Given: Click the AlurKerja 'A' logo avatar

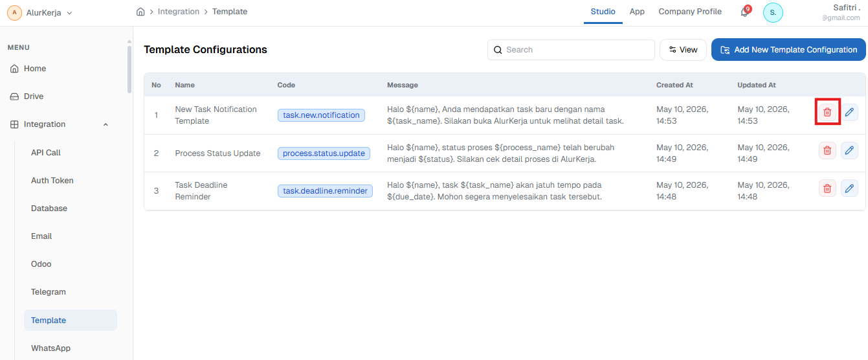Looking at the screenshot, I should [x=14, y=12].
